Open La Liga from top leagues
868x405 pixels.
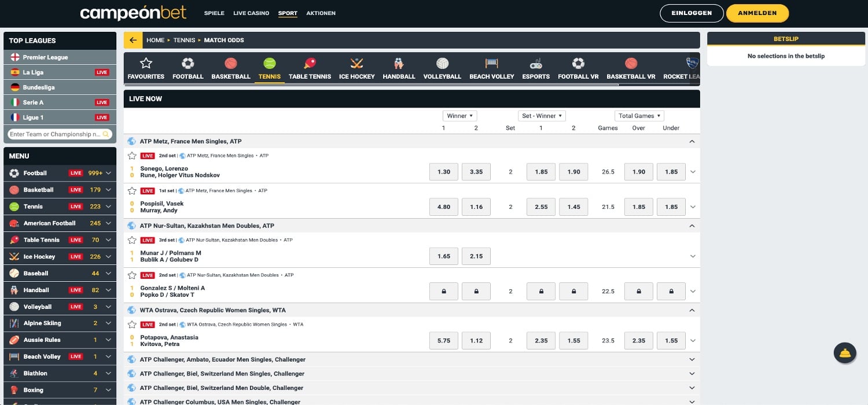(60, 72)
